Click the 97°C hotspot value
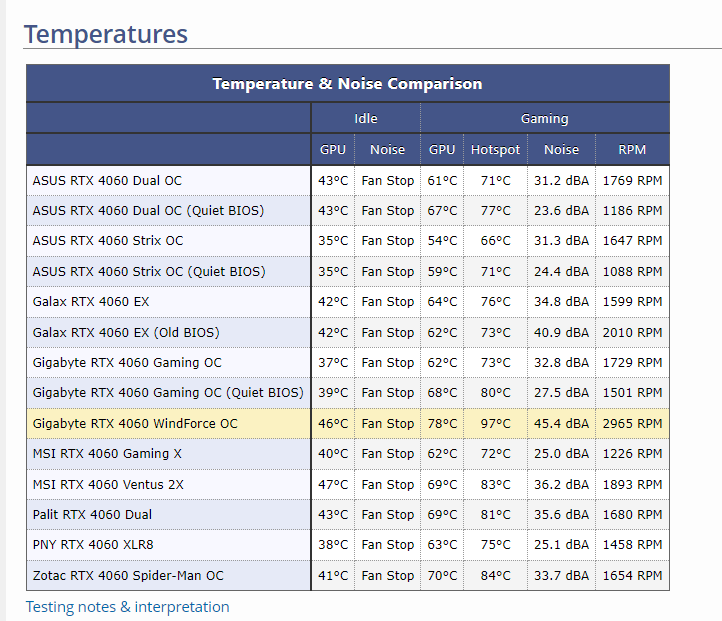 tap(495, 424)
